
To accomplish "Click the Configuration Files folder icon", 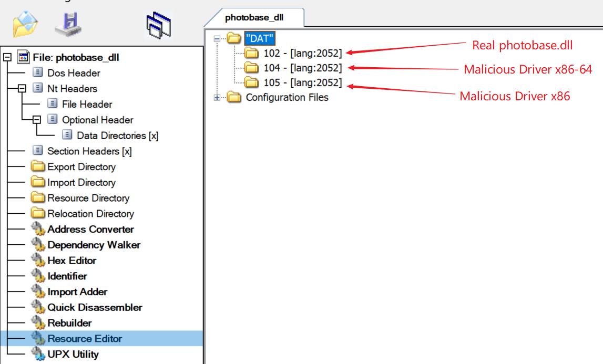I will point(234,97).
